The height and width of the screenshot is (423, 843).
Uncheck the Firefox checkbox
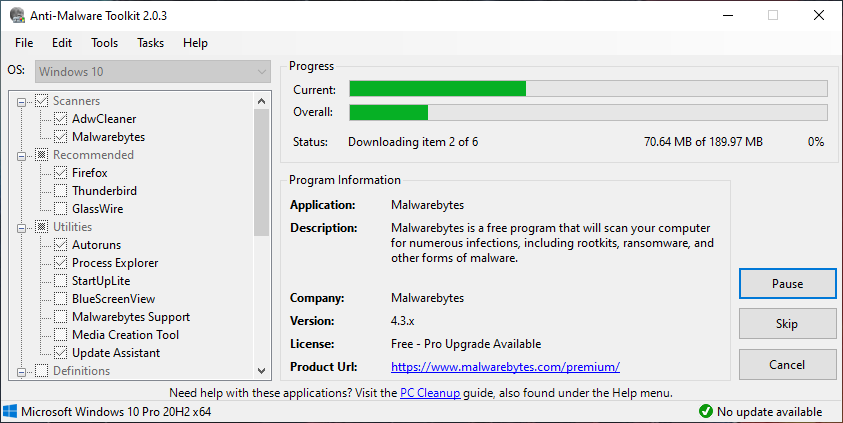[61, 173]
